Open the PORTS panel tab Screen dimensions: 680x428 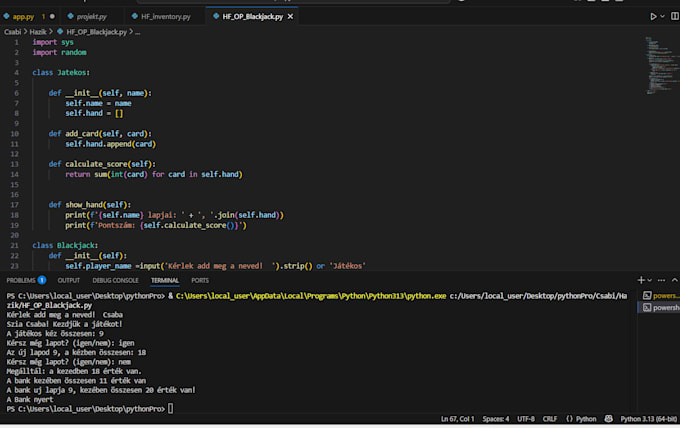tap(200, 280)
